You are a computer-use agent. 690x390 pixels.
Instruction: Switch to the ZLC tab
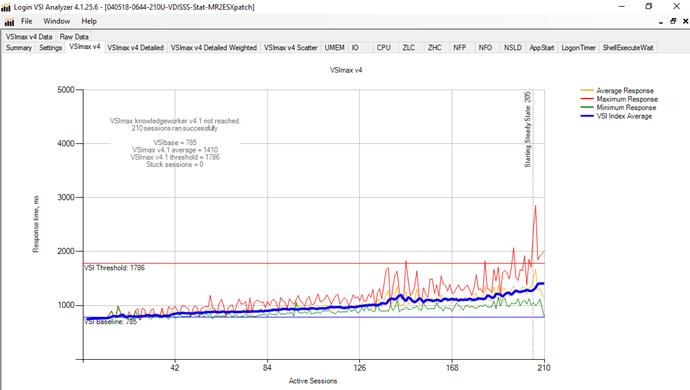click(409, 48)
